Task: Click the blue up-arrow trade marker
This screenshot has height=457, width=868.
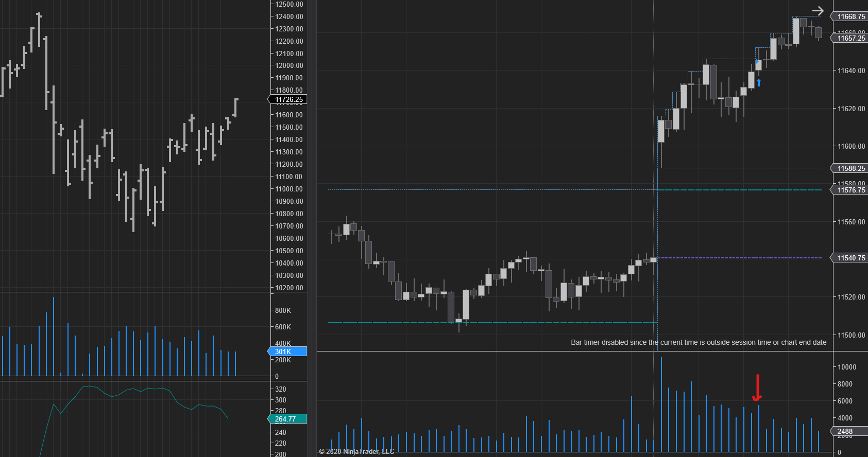Action: [x=758, y=82]
